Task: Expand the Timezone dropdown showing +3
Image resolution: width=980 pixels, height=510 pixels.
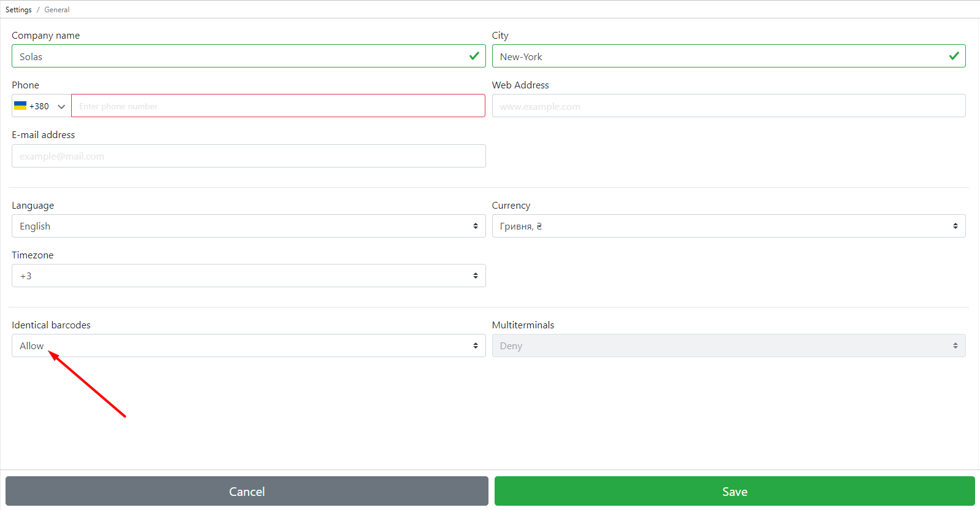Action: click(248, 276)
